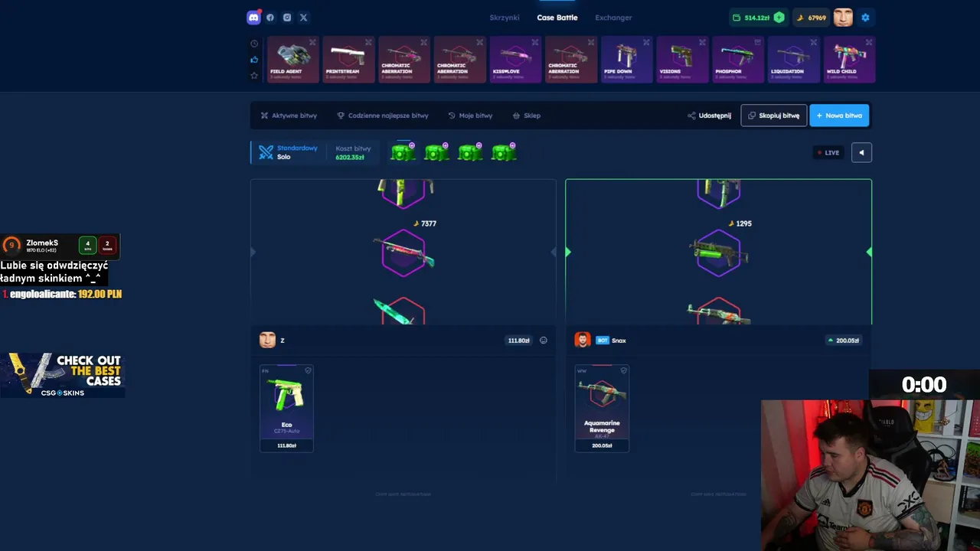Mute sound with the speaker icon
Viewport: 980px width, 551px height.
click(x=861, y=152)
